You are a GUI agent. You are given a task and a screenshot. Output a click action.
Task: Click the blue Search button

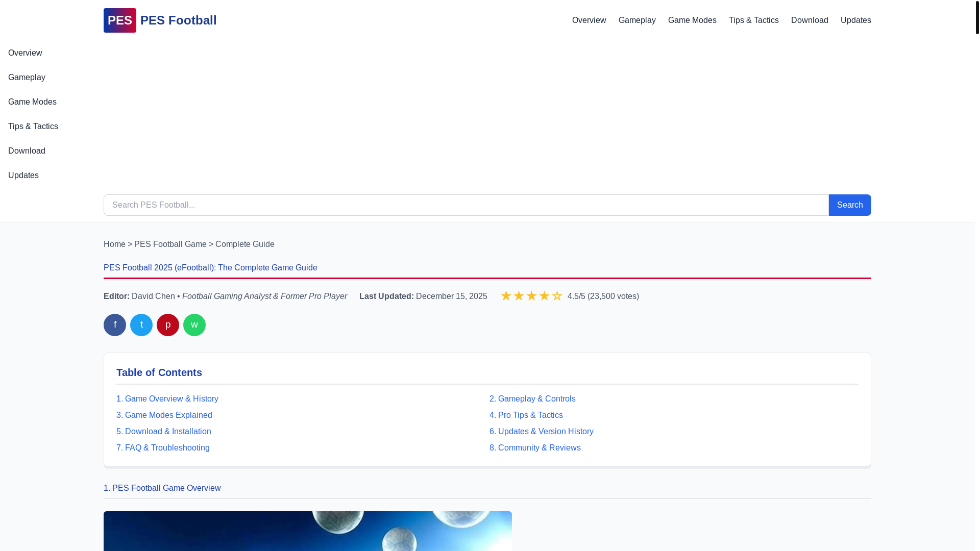click(850, 205)
